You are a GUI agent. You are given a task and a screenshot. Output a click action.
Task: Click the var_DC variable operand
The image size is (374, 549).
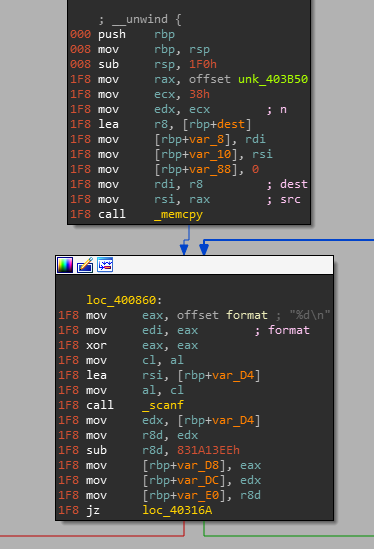pos(198,480)
